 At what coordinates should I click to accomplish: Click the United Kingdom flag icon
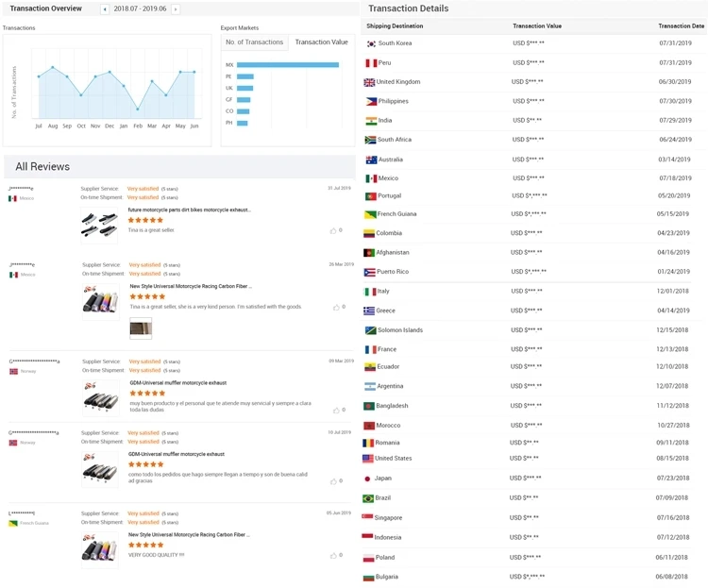(369, 82)
